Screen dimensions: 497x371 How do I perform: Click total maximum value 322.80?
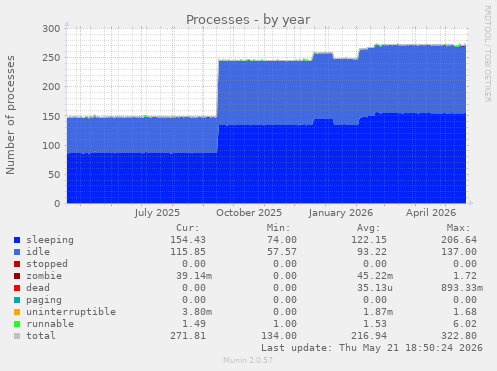(459, 336)
